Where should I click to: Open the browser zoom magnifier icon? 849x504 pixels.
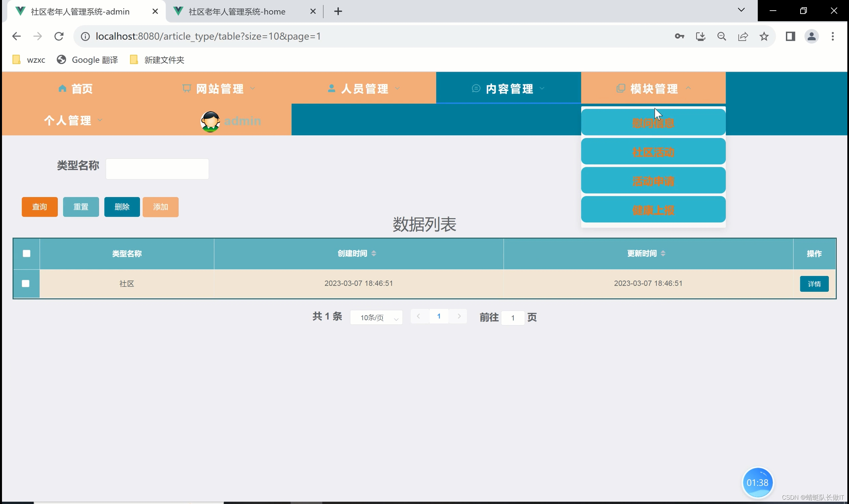[722, 36]
